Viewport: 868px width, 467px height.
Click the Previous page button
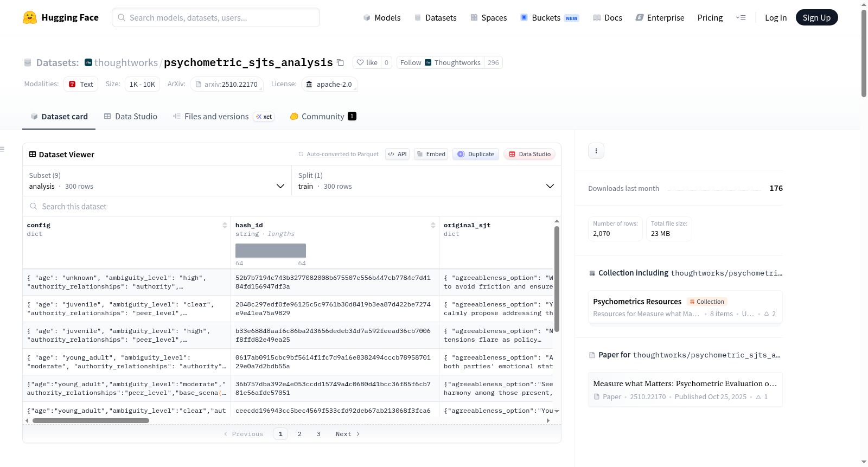[244, 434]
